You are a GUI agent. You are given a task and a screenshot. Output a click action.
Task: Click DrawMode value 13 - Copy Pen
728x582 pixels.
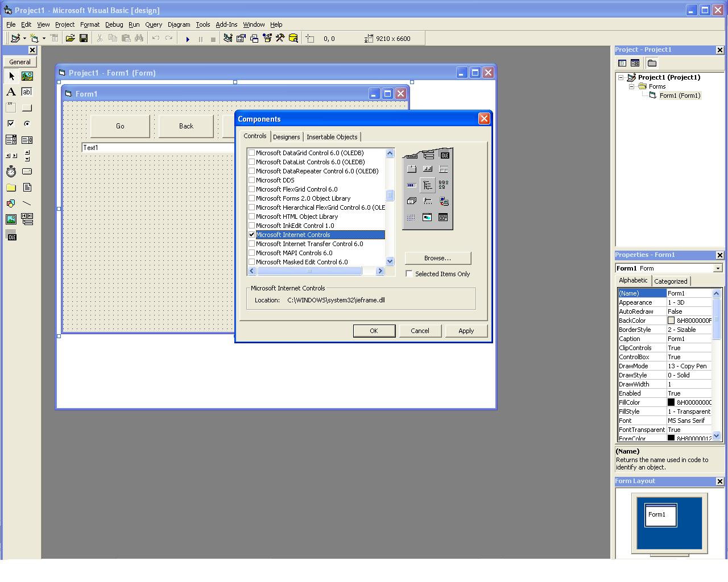[689, 366]
